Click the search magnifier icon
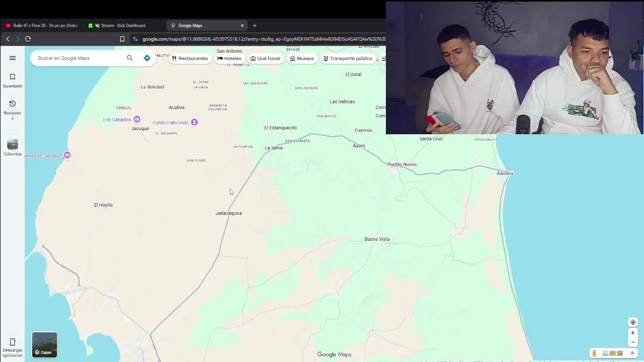Screen dimensions: 644x362 pos(130,58)
